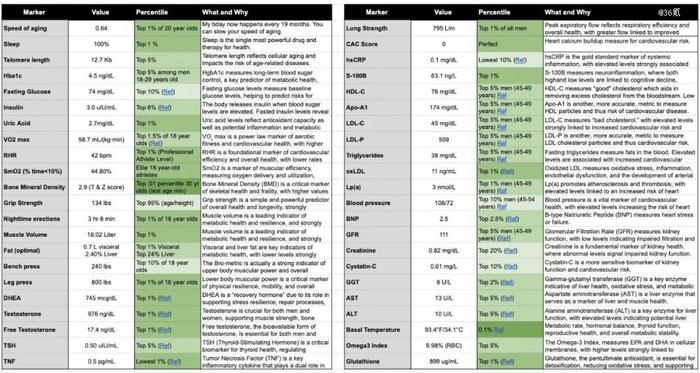Follow the Glutathione Top 1% Ref link
This screenshot has width=700, height=373.
[x=508, y=361]
